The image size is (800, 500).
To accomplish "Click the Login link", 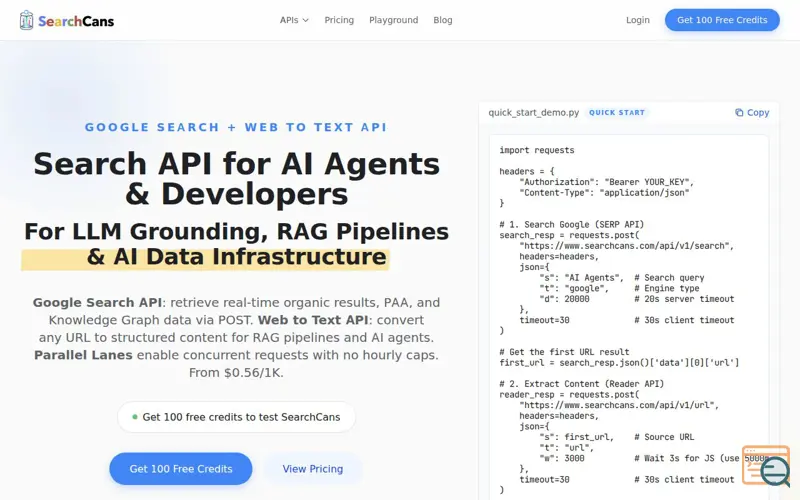I will pyautogui.click(x=638, y=20).
